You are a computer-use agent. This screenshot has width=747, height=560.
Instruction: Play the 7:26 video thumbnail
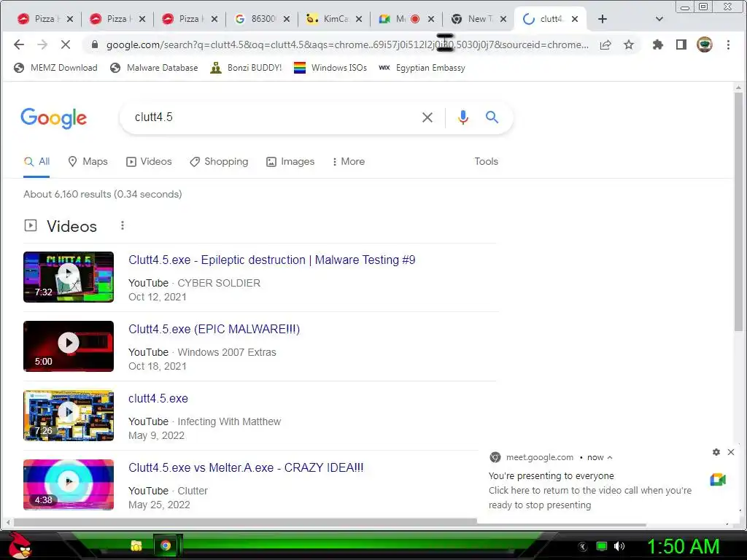(69, 415)
